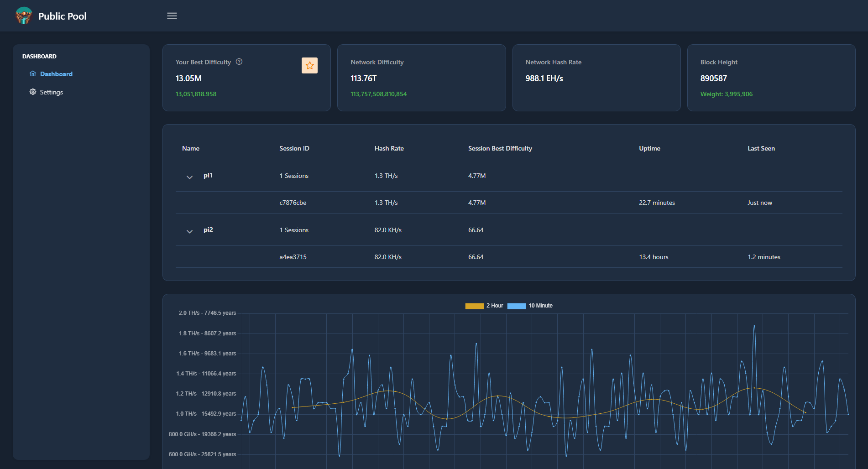Select session a4ea3715 row

click(293, 257)
